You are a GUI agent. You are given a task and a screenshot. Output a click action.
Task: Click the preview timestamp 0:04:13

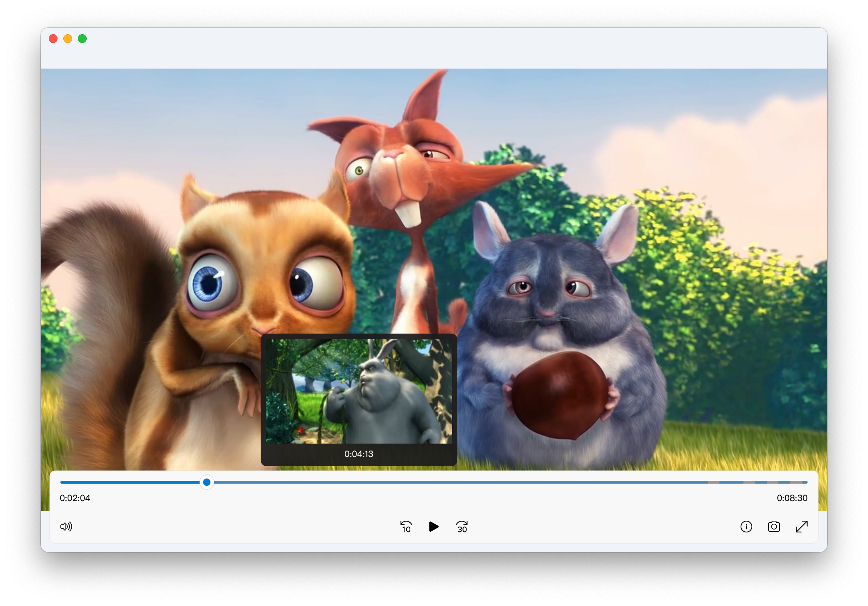[x=359, y=454]
